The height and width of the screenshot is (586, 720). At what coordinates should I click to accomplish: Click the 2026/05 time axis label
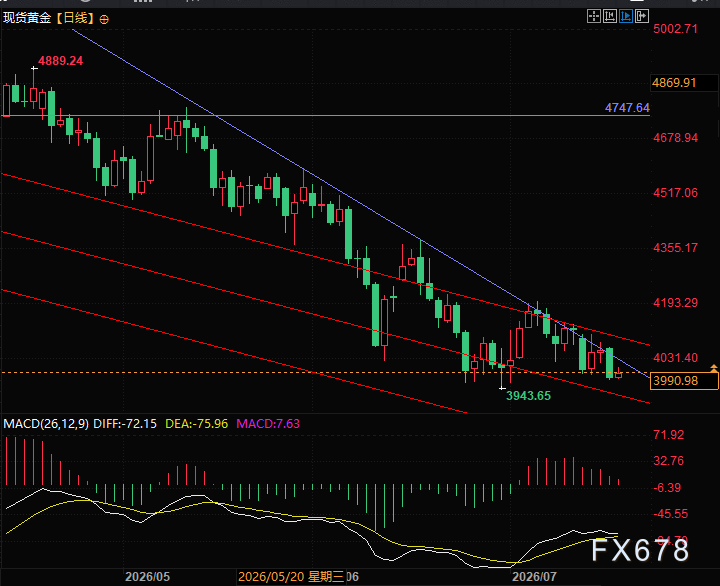coord(147,577)
